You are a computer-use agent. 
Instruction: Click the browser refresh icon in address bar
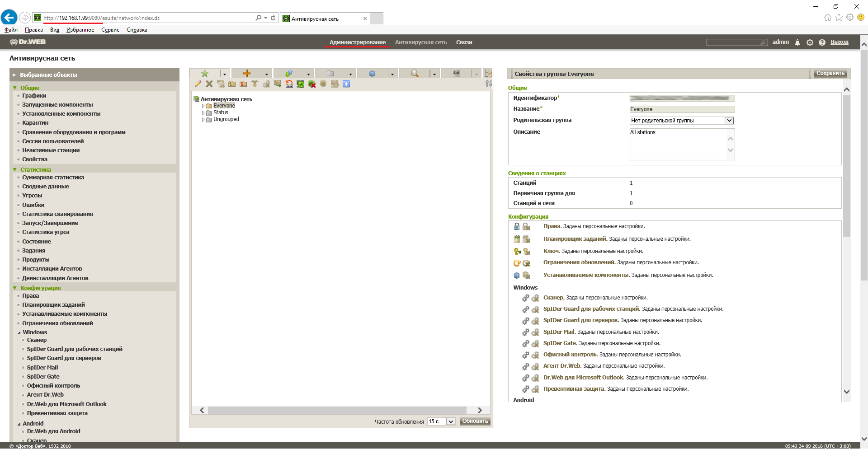[x=273, y=18]
